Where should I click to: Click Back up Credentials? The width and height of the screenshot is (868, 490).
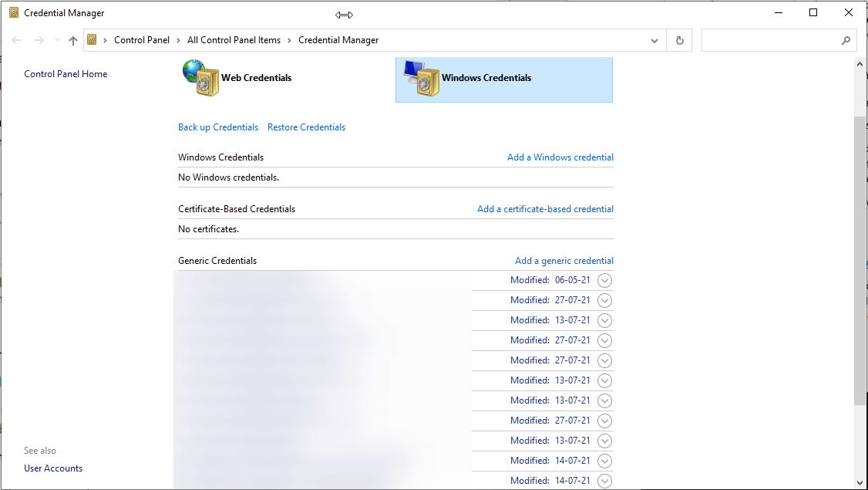click(218, 127)
